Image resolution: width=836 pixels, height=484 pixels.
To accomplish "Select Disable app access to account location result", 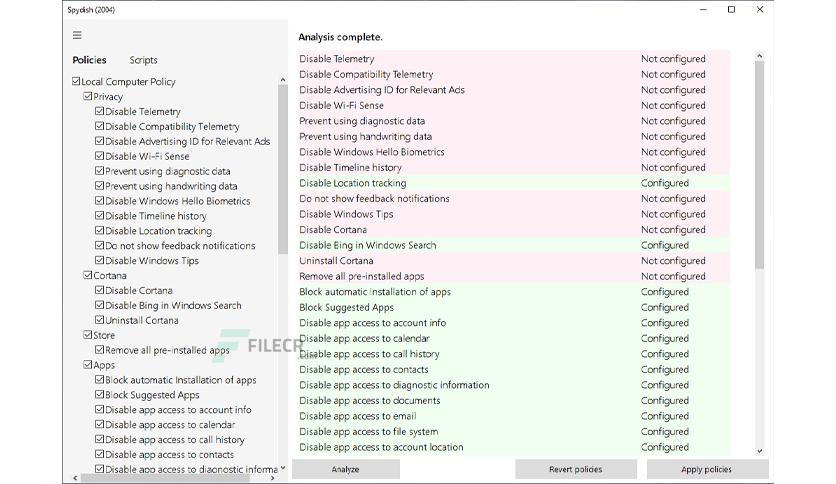I will pos(513,447).
